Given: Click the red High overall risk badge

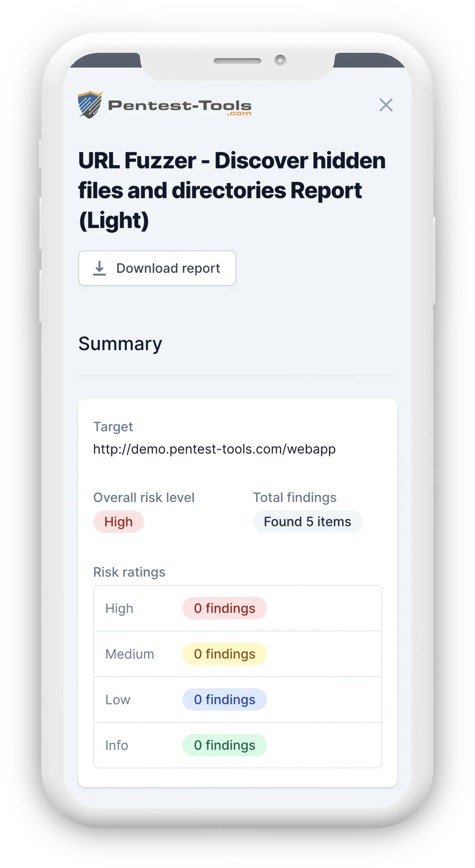Looking at the screenshot, I should (118, 522).
